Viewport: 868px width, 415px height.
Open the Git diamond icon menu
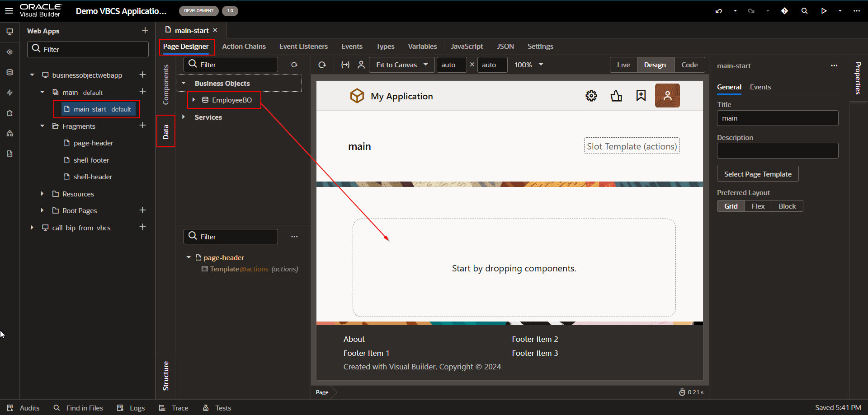click(784, 11)
